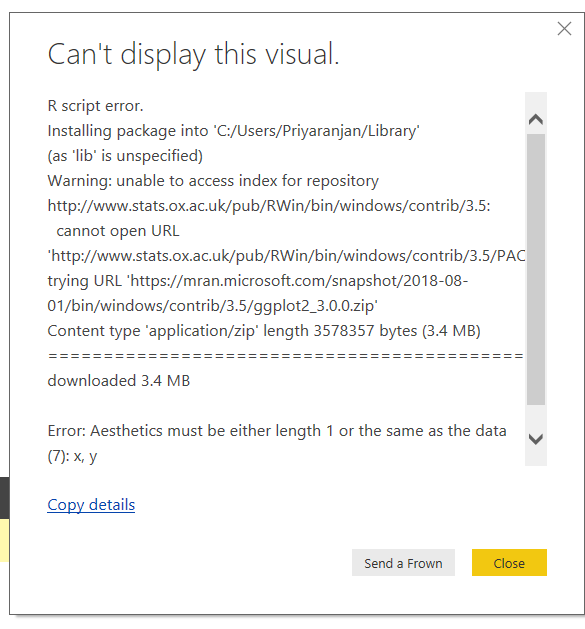Screen dimensions: 585x629
Task: Click the scroll up arrow in error pane
Action: (536, 120)
